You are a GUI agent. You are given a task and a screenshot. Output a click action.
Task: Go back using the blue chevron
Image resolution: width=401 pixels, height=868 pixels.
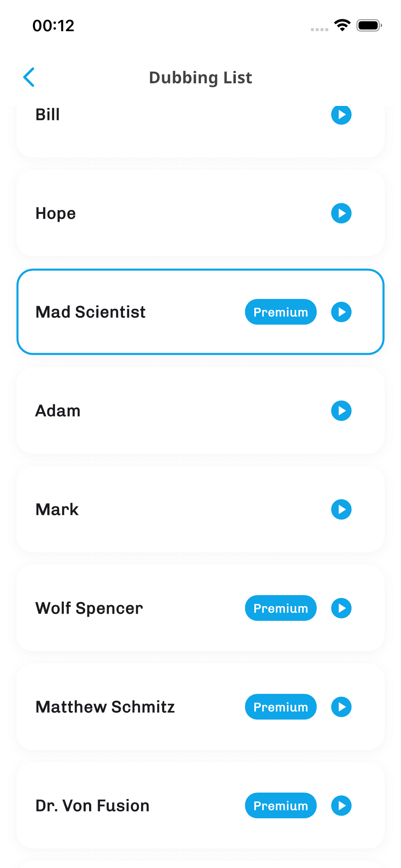(29, 77)
